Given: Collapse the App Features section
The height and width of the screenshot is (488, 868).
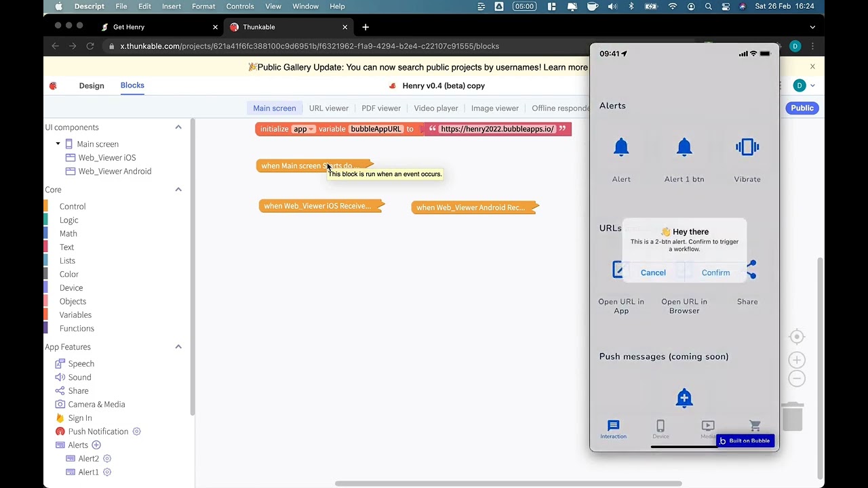Looking at the screenshot, I should pyautogui.click(x=178, y=347).
